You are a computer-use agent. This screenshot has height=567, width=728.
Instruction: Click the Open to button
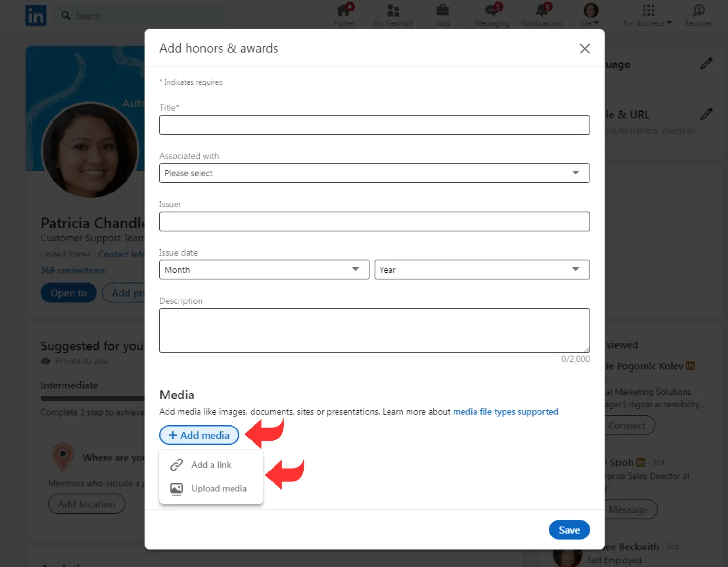69,293
